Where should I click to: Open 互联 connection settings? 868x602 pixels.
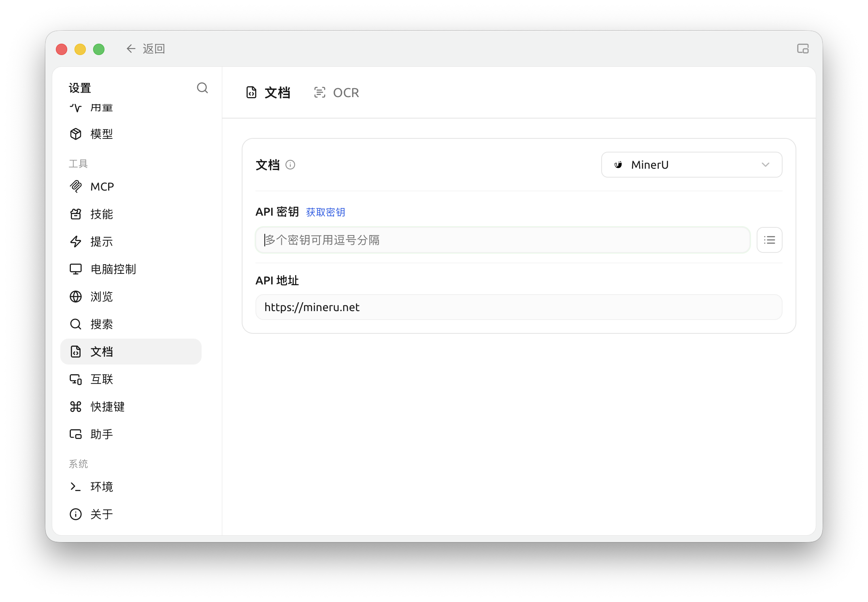[131, 379]
